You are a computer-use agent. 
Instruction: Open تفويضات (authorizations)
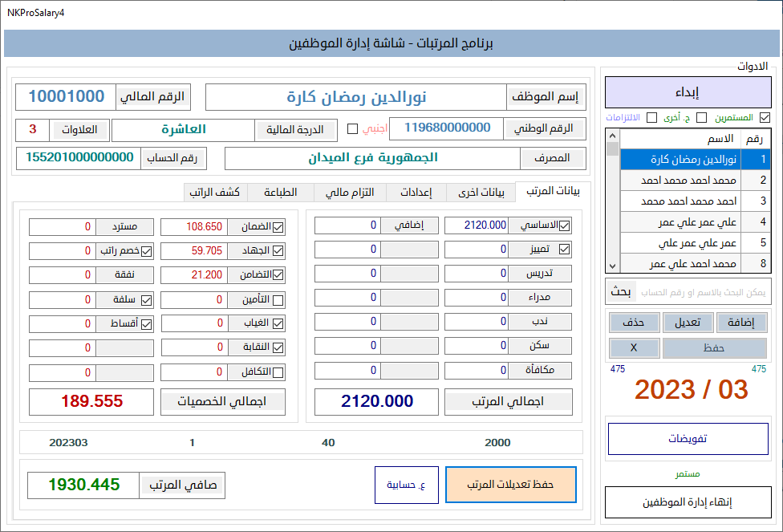tap(688, 439)
